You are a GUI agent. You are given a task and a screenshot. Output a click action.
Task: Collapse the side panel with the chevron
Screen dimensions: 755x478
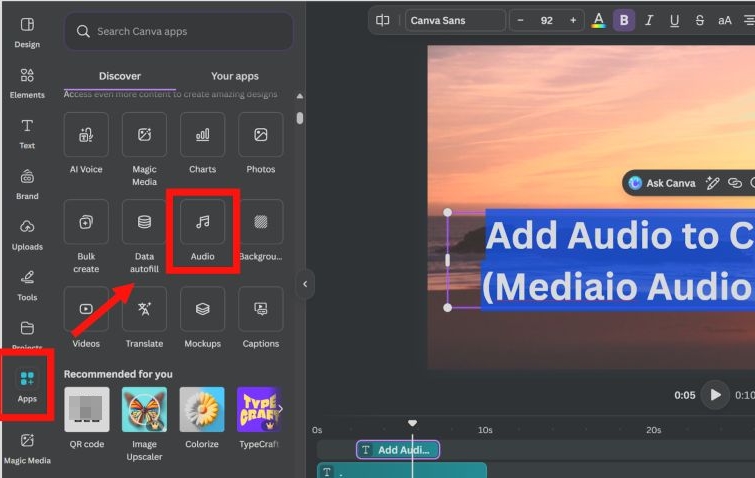point(305,284)
